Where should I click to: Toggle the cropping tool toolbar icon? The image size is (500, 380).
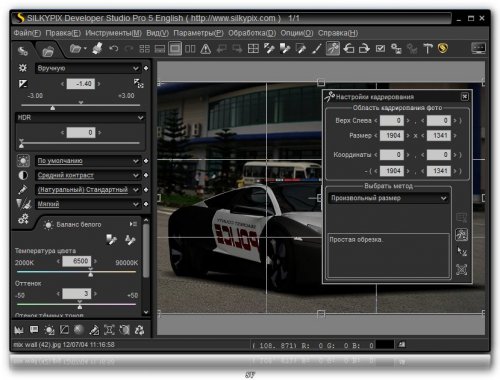332,49
